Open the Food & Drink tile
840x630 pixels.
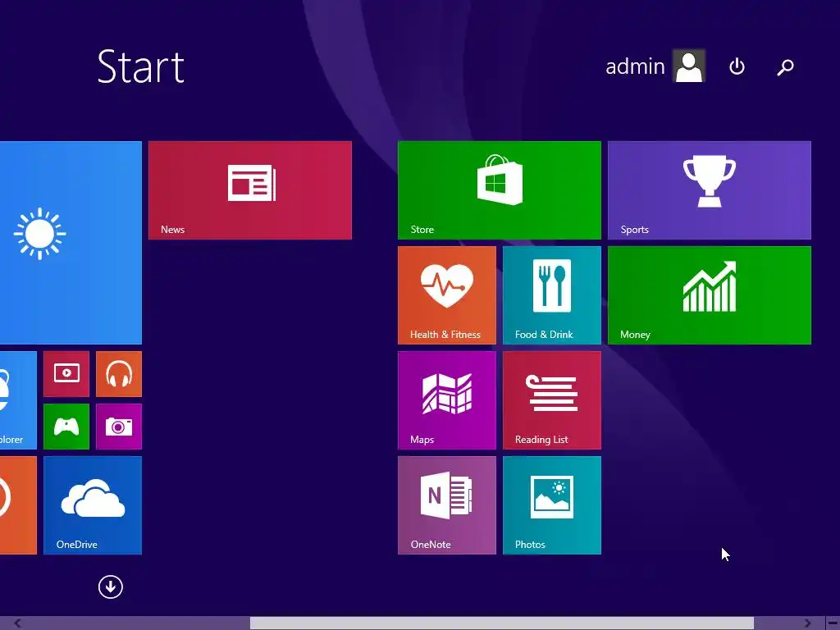click(552, 295)
